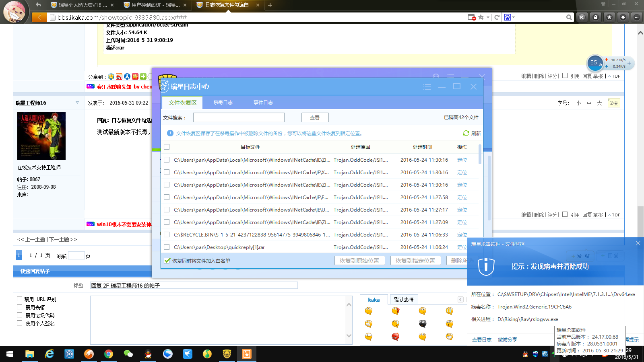The height and width of the screenshot is (362, 644).
Task: Open Windows Start menu
Action: point(10,354)
